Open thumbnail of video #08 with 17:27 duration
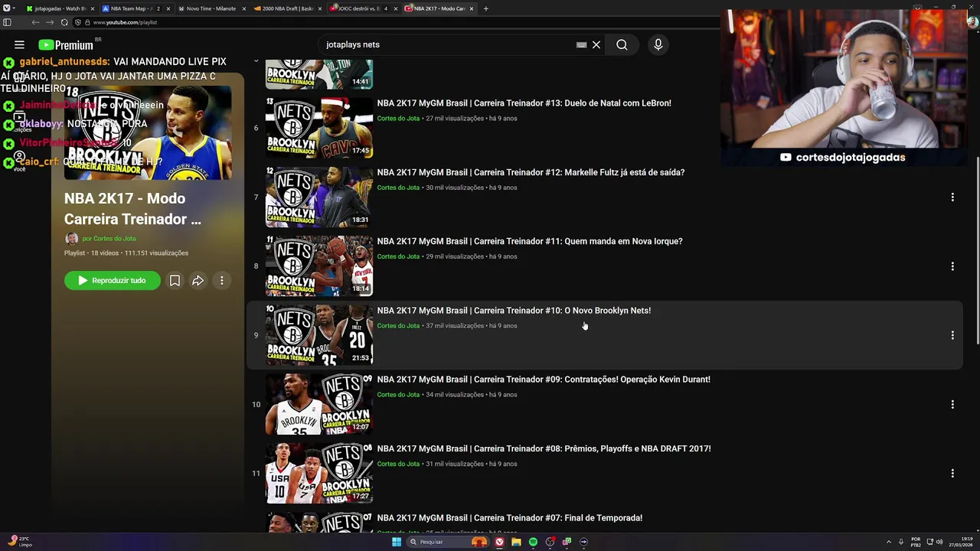This screenshot has height=551, width=980. (319, 474)
